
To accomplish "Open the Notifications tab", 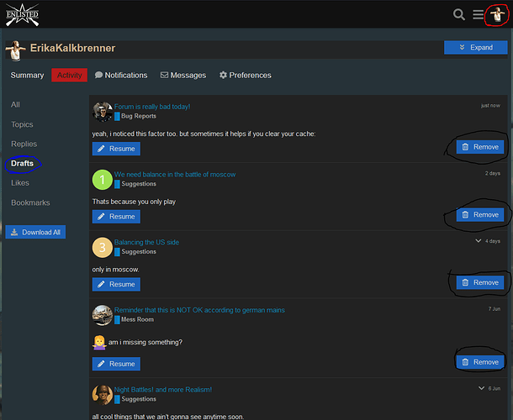I will [121, 75].
